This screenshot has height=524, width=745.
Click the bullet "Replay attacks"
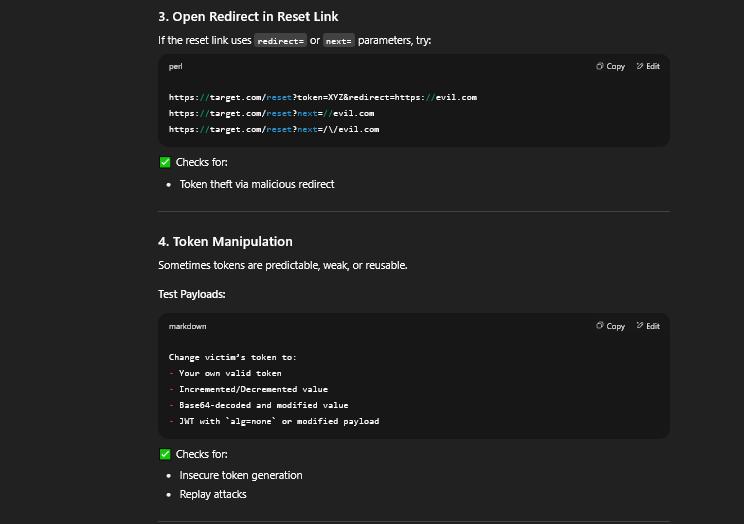tap(213, 495)
